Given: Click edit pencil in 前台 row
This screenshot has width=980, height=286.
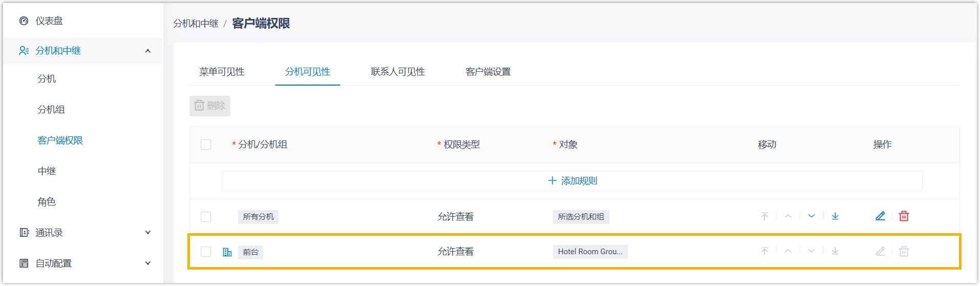Looking at the screenshot, I should click(x=880, y=252).
